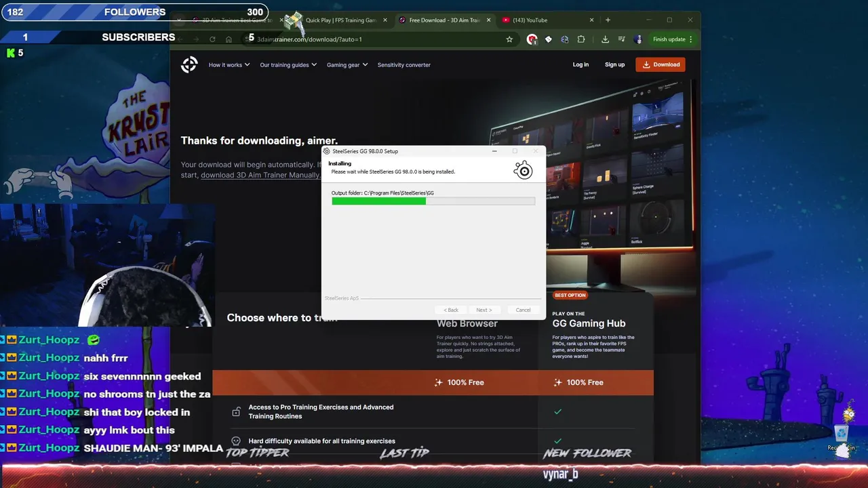
Task: Close the Quick Play FPS Training tab
Action: pyautogui.click(x=386, y=20)
